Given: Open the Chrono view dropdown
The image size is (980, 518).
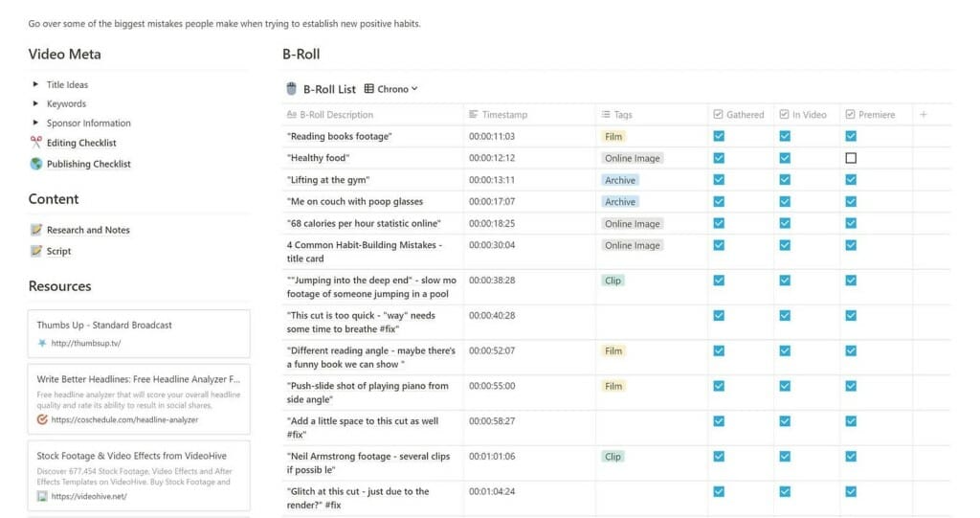Looking at the screenshot, I should pos(391,89).
